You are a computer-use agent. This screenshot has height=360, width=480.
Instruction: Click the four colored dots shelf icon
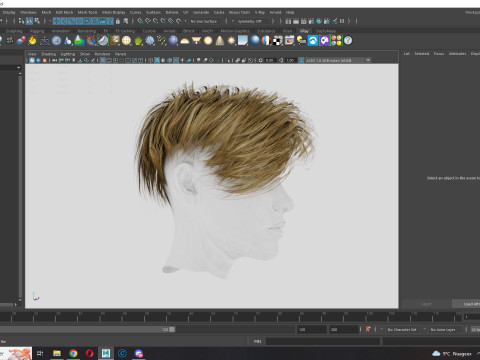[x=336, y=41]
